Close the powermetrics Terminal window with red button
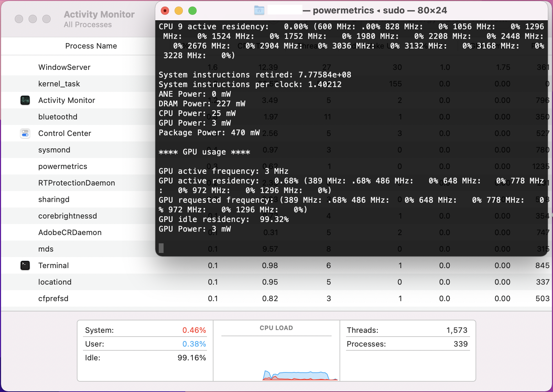The image size is (553, 392). point(165,11)
